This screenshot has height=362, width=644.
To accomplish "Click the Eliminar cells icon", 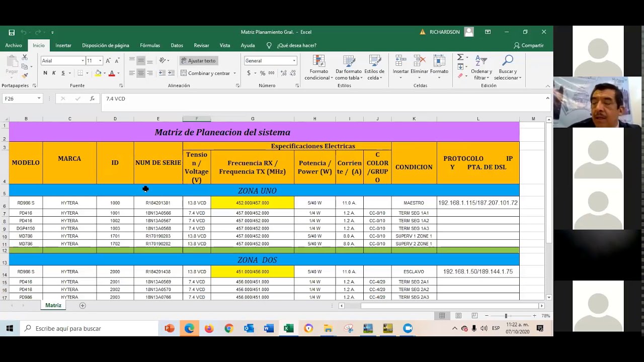I will coord(419,61).
